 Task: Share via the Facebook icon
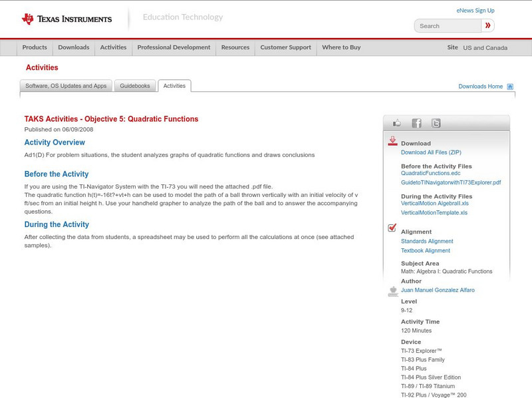[x=416, y=123]
